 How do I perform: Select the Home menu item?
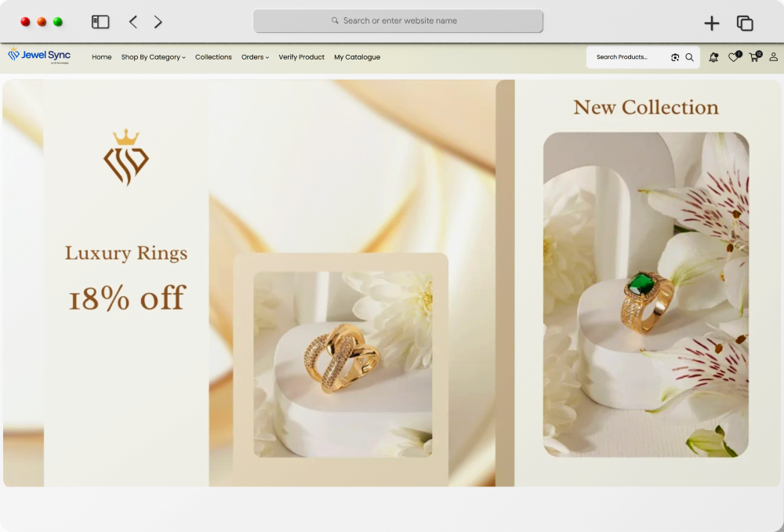(101, 56)
